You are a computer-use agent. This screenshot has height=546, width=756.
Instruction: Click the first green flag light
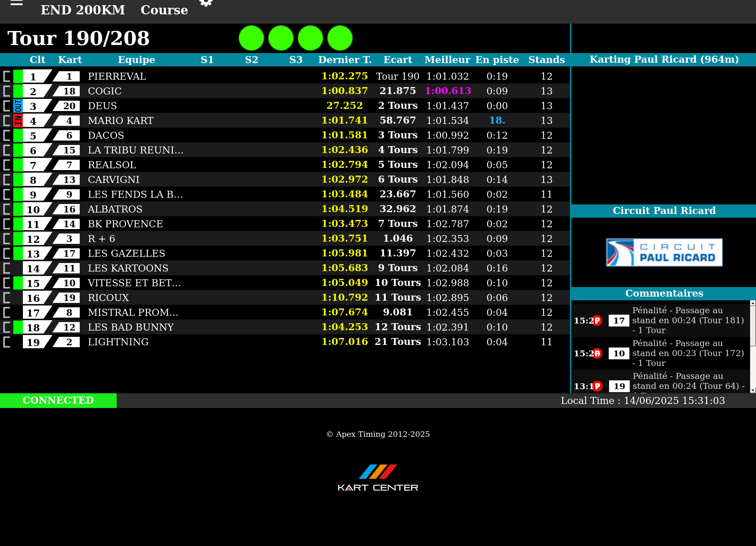tap(251, 38)
